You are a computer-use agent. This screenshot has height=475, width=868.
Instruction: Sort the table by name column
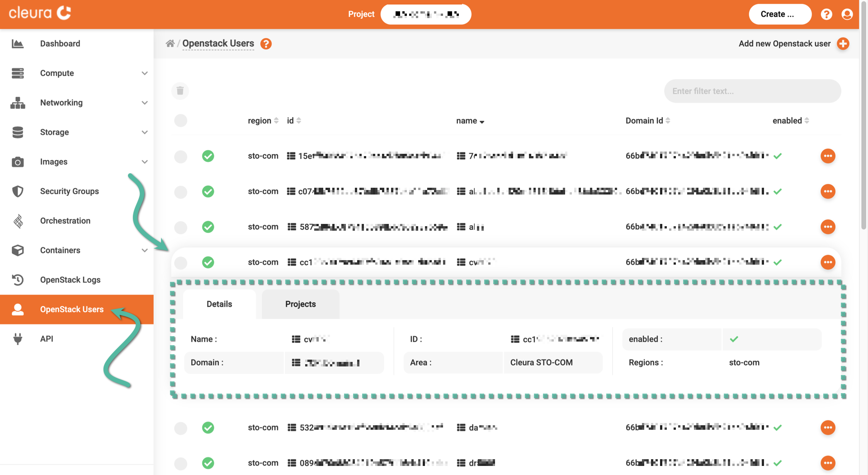click(470, 121)
